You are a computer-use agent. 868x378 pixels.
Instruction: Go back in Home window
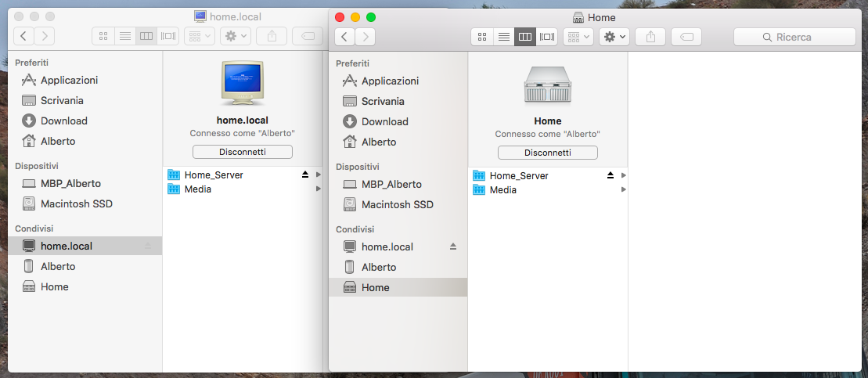point(345,37)
